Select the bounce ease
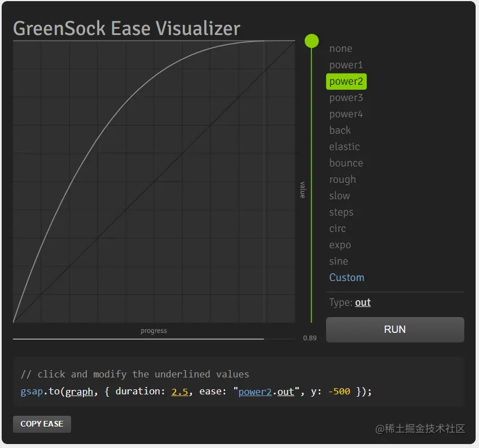This screenshot has height=448, width=479. tap(346, 163)
